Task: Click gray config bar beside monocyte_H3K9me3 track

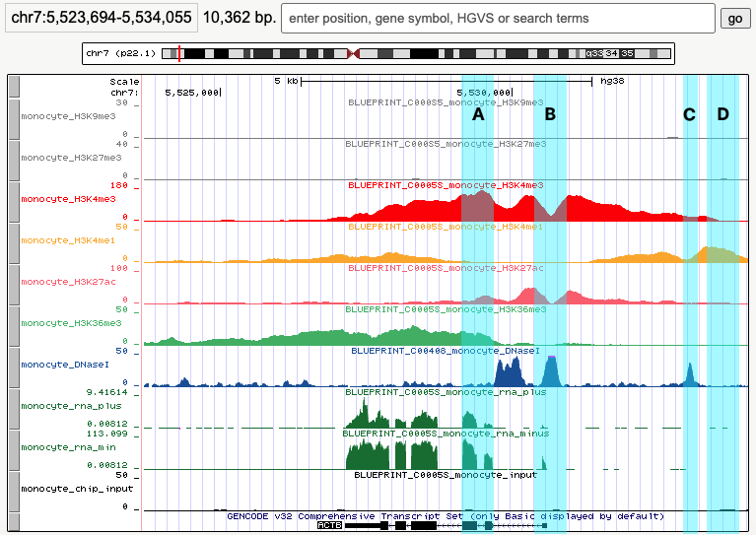Action: [x=14, y=117]
